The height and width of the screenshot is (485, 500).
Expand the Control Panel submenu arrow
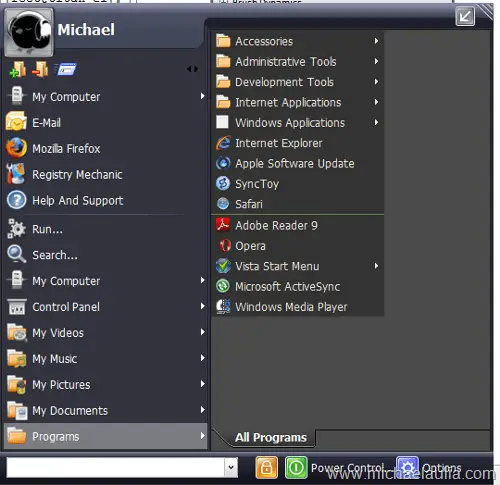coord(202,306)
